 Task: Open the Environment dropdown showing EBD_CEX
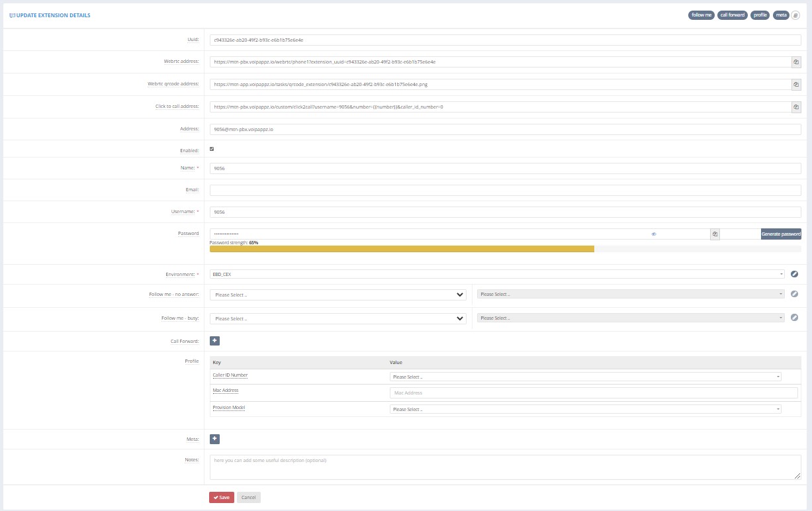click(x=497, y=274)
